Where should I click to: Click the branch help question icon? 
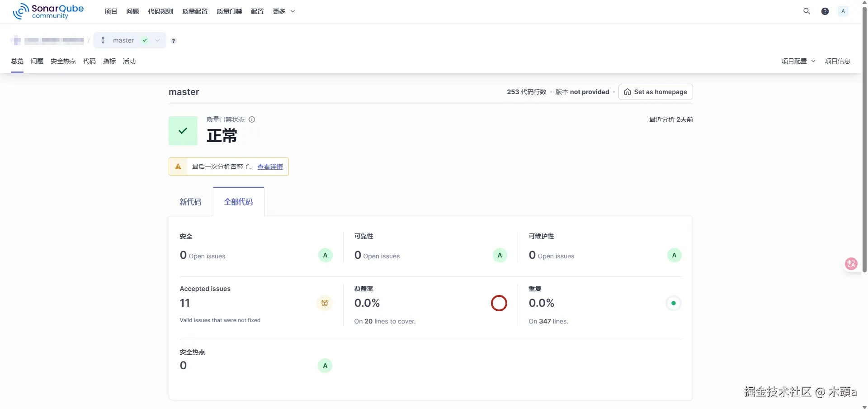174,41
